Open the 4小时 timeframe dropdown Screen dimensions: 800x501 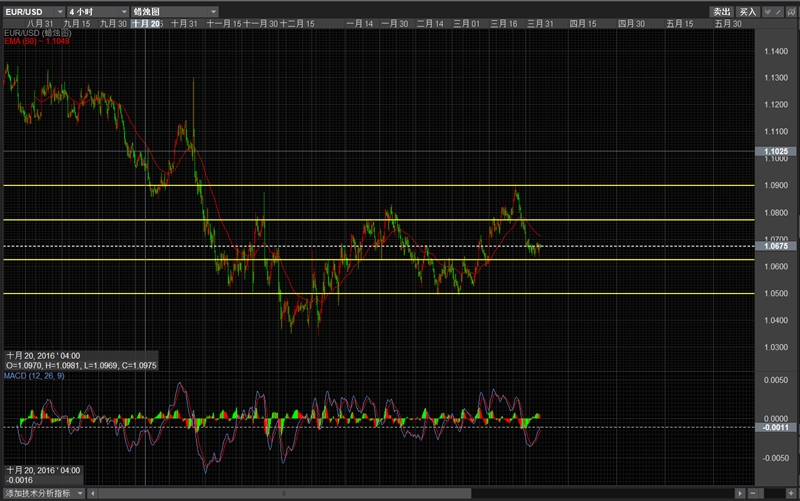(x=98, y=11)
